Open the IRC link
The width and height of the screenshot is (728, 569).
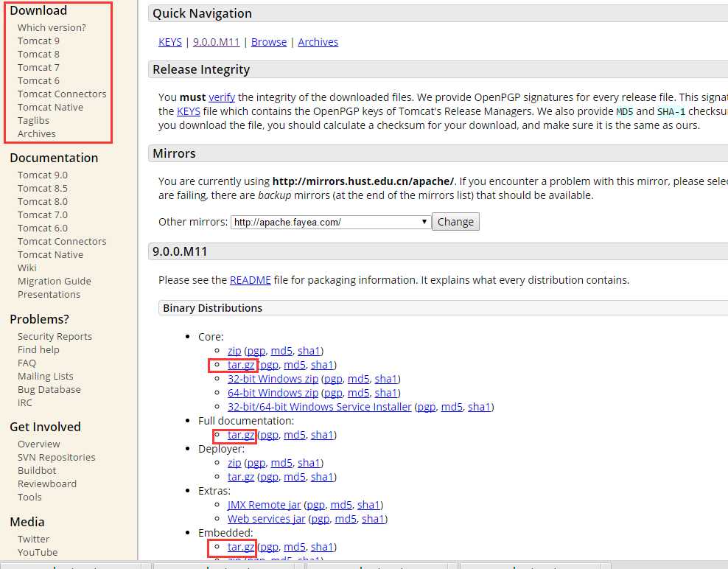tap(25, 402)
